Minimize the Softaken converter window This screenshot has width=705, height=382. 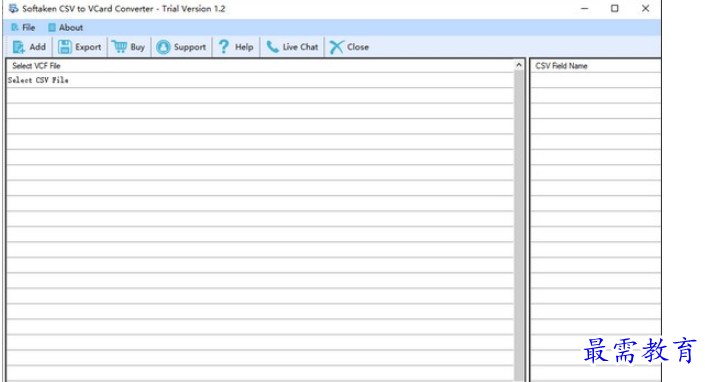click(585, 9)
